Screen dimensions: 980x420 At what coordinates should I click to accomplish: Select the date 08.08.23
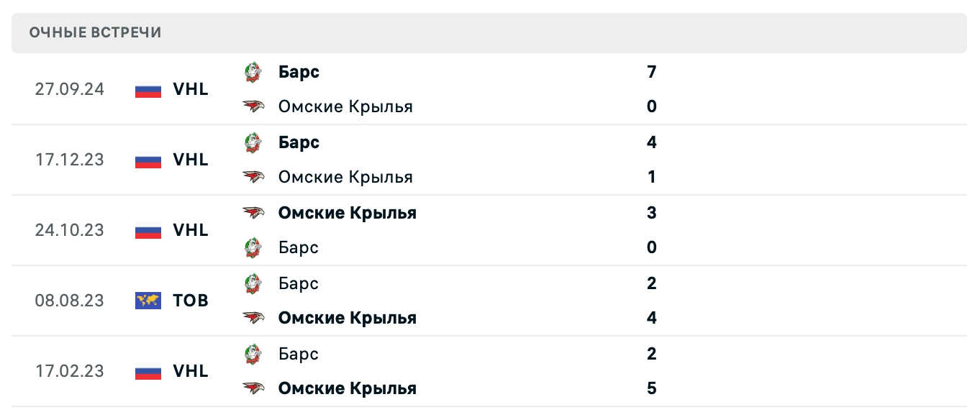(x=70, y=301)
